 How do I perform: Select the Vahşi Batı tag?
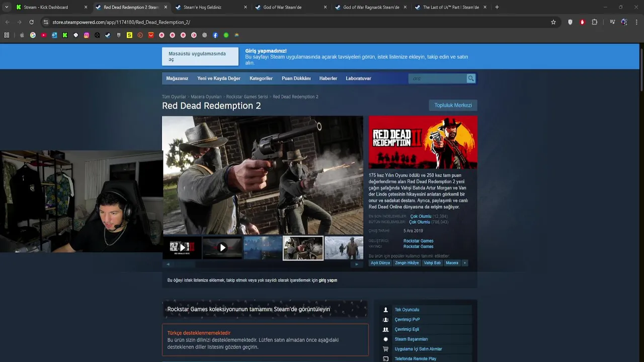(432, 263)
